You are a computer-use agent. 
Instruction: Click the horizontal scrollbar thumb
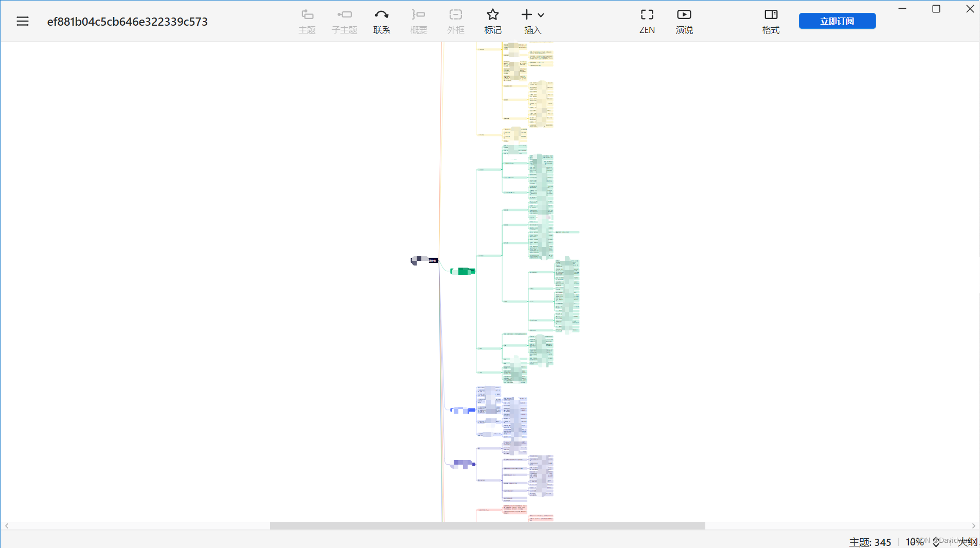click(487, 526)
